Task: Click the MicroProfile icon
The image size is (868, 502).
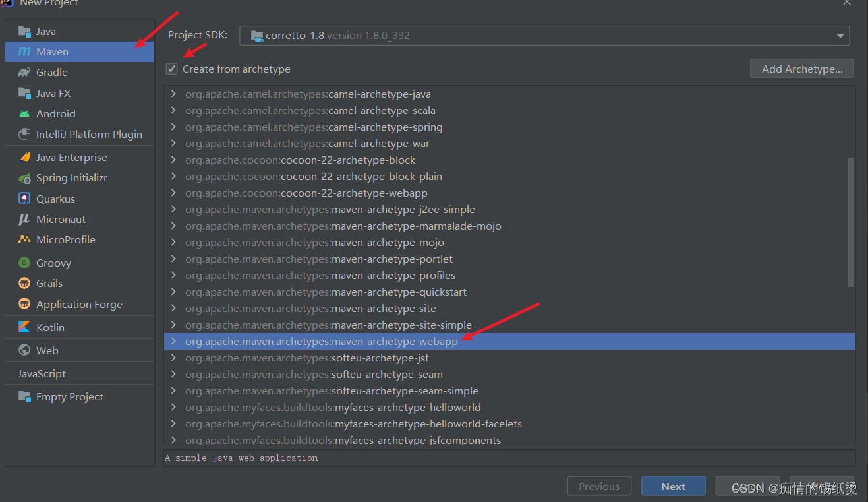Action: click(x=24, y=239)
